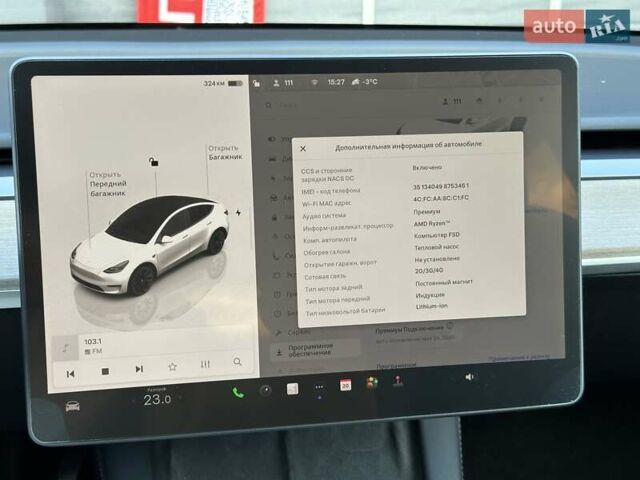
Task: Tap the 'Компьютер FSD' value
Action: (437, 235)
